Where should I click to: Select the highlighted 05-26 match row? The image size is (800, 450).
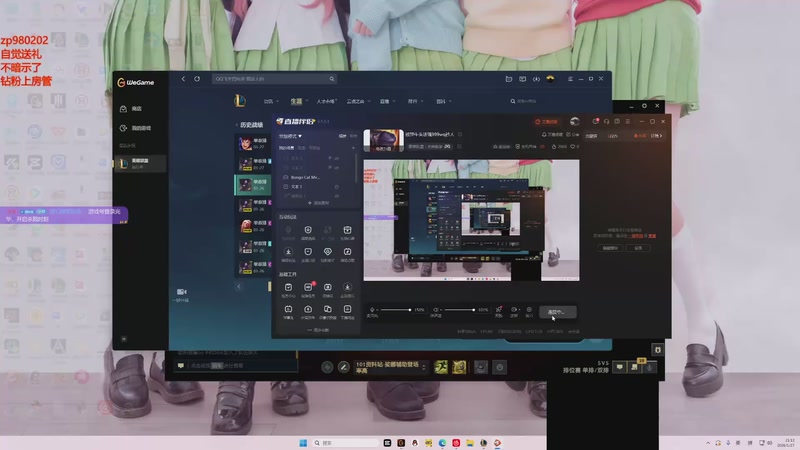point(253,185)
